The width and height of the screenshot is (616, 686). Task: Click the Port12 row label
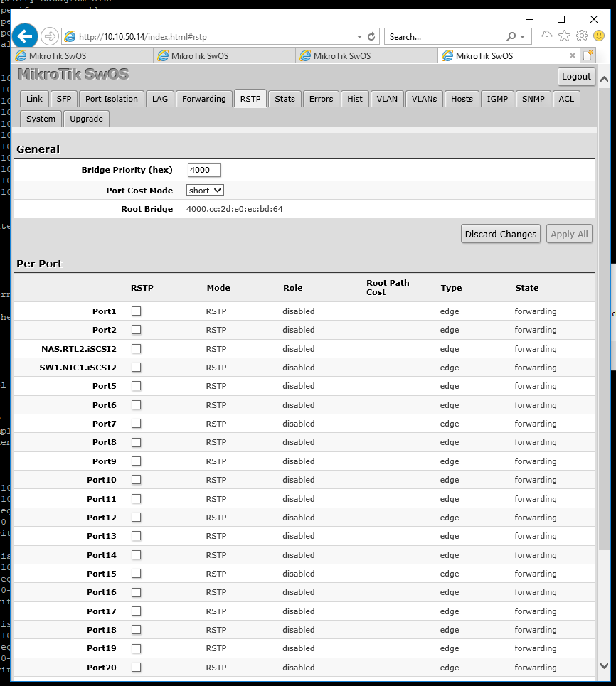pyautogui.click(x=102, y=518)
